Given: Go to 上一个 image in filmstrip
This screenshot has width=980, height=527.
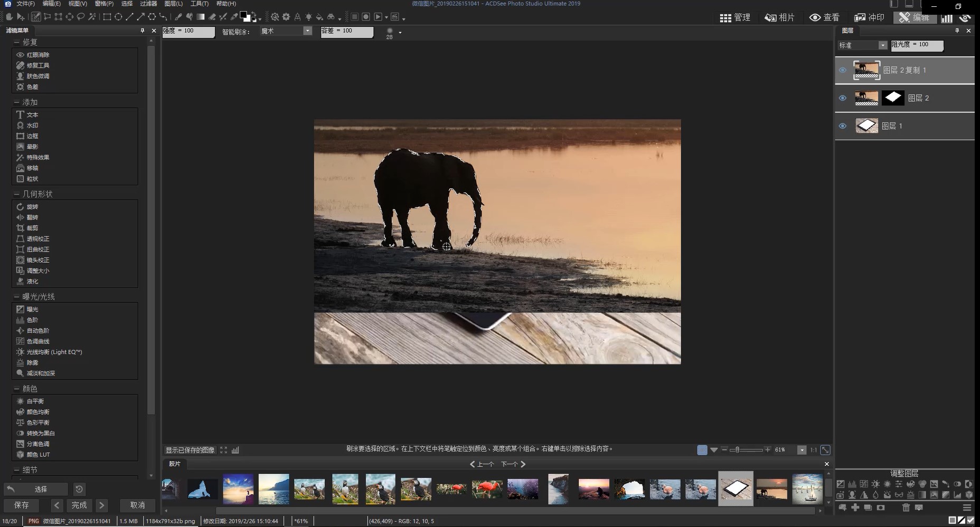Looking at the screenshot, I should tap(482, 464).
